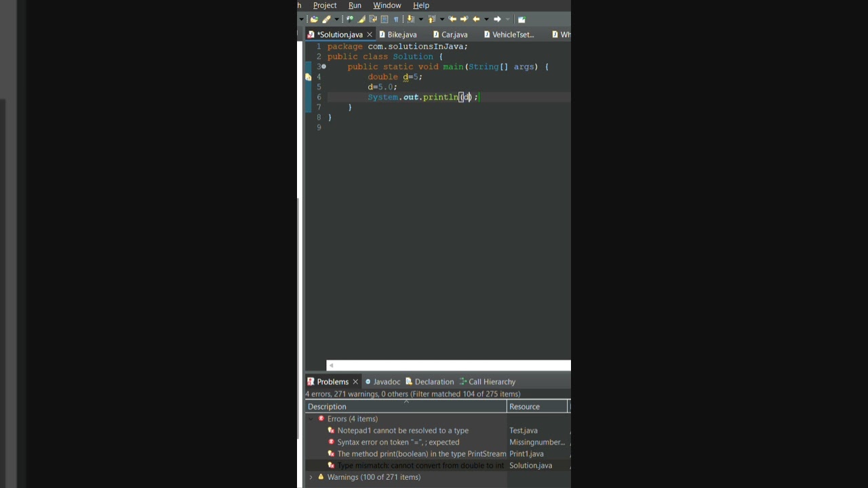Screen dimensions: 868x488
Task: Click the white Forward navigation arrow
Action: coord(497,19)
